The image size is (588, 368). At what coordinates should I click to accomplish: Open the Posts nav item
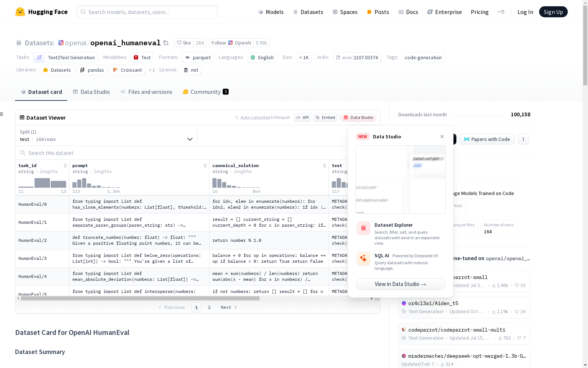pos(378,12)
